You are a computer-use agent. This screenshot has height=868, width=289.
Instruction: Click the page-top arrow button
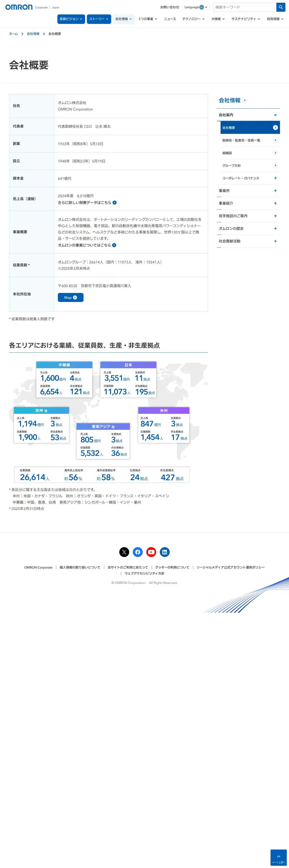pyautogui.click(x=279, y=858)
